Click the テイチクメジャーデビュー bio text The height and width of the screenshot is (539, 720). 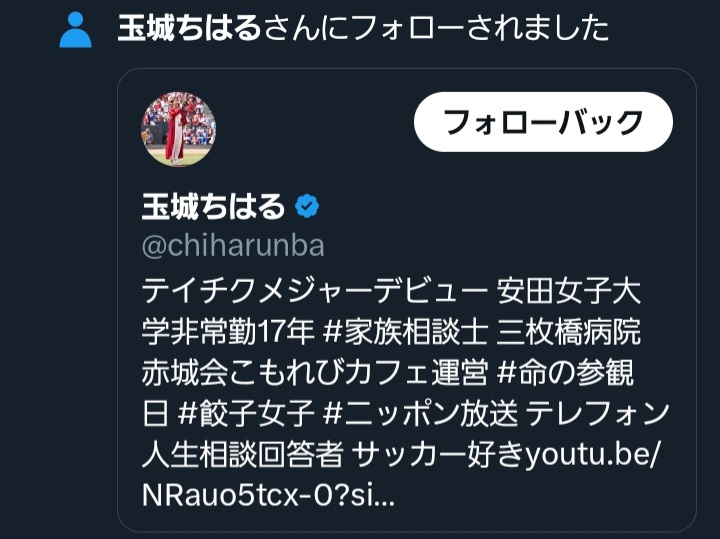(x=315, y=291)
